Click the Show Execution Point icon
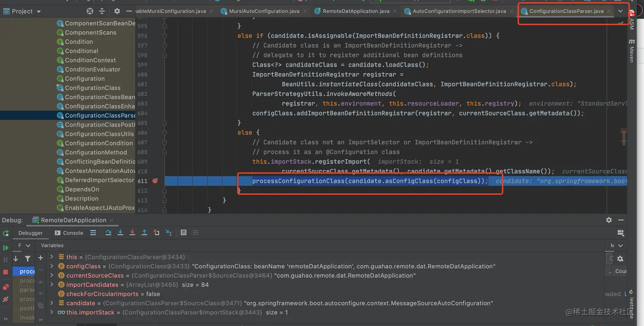Screen dimensions: 644x326 (x=93, y=233)
